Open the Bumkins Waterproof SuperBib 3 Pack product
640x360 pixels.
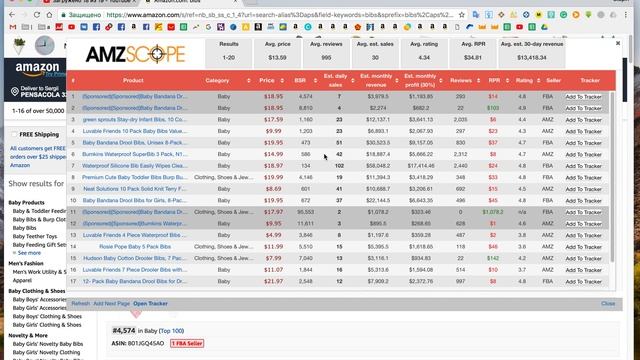click(135, 154)
